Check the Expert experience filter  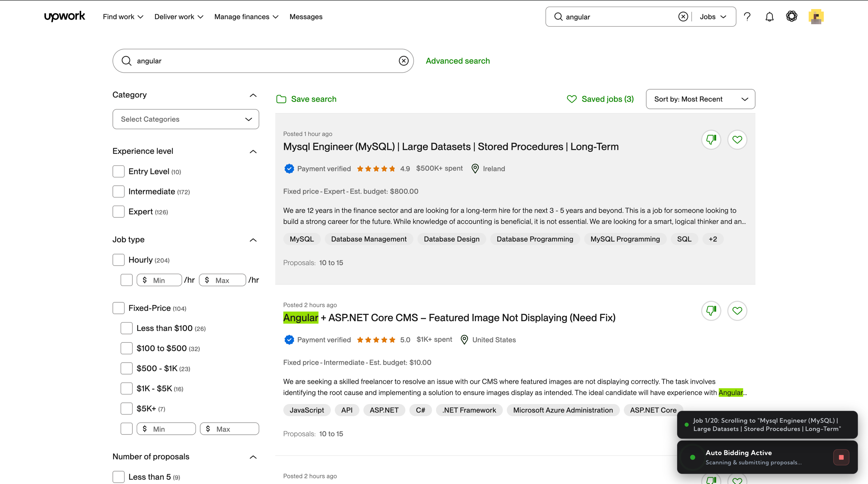pyautogui.click(x=118, y=212)
